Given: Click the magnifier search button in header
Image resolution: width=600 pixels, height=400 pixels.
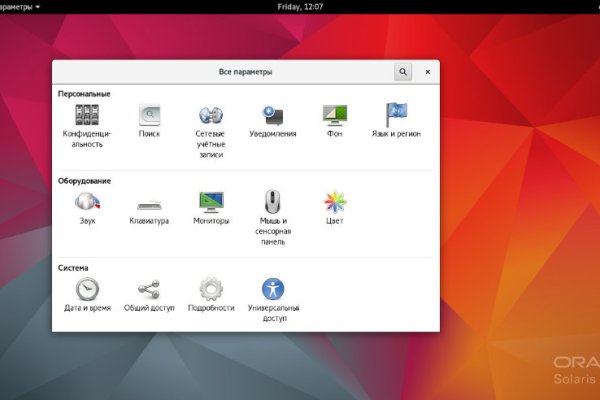Looking at the screenshot, I should point(402,72).
